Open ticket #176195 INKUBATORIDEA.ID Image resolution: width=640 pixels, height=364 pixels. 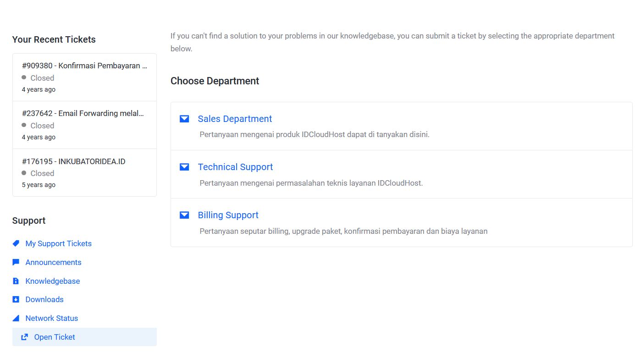[72, 161]
